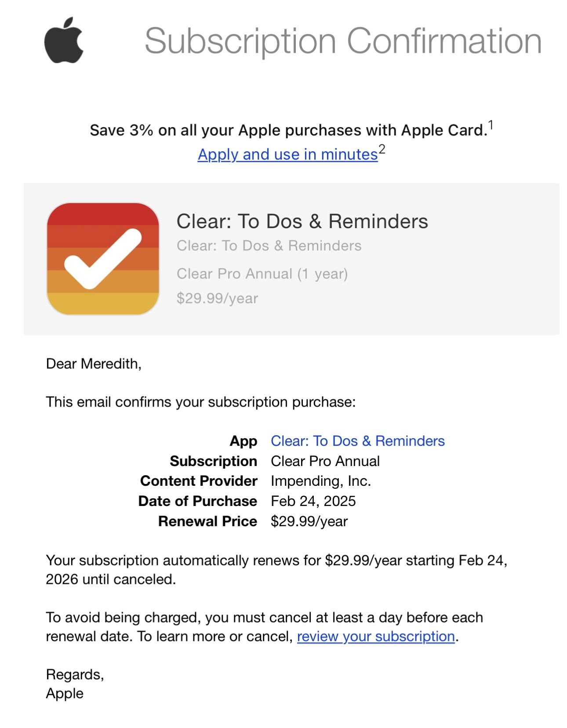The height and width of the screenshot is (728, 567).
Task: Click the Apple Card 'Save 3%' promo text
Action: click(288, 130)
